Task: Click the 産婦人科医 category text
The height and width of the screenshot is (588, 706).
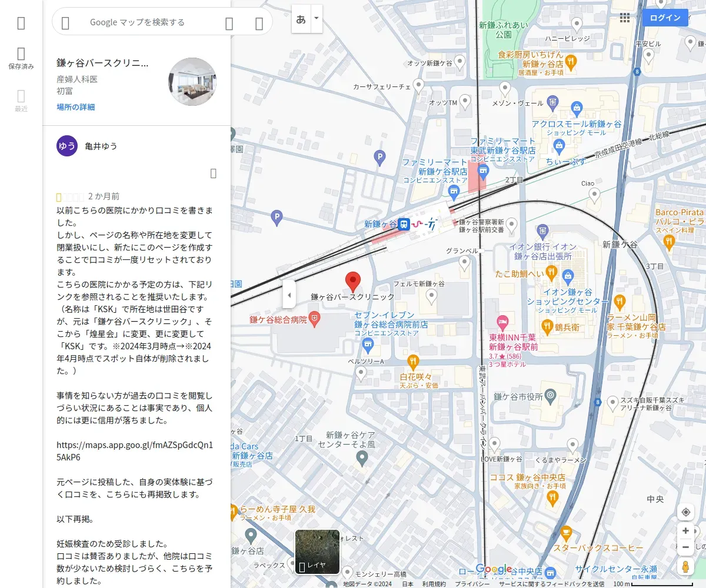Action: click(x=77, y=79)
